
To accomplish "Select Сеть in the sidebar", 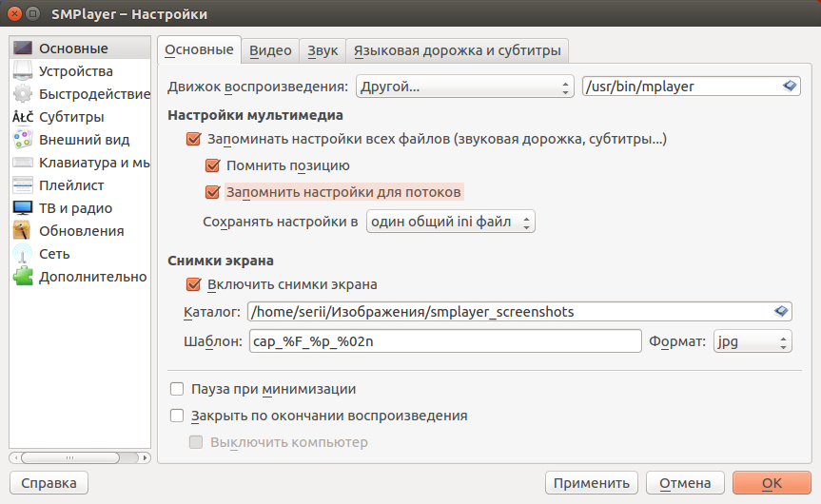I will (80, 254).
